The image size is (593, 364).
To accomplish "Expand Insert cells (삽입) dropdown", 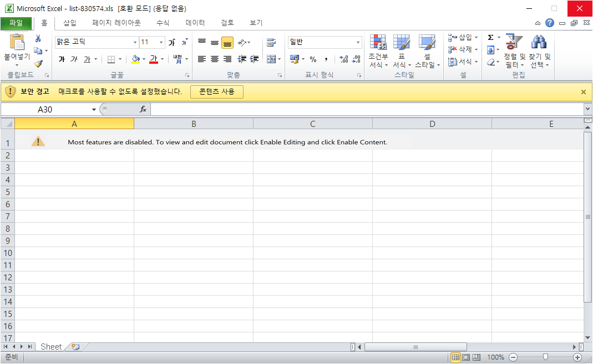I will point(476,37).
